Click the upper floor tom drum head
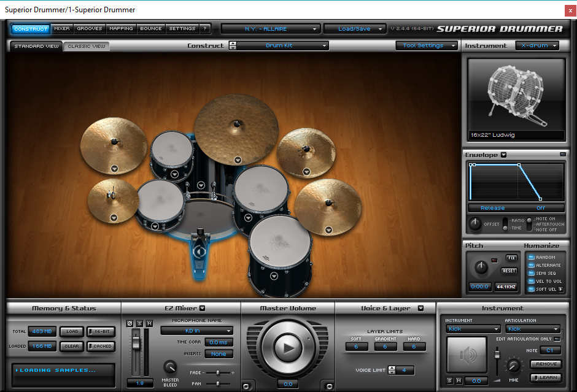The width and height of the screenshot is (577, 392). tap(261, 188)
